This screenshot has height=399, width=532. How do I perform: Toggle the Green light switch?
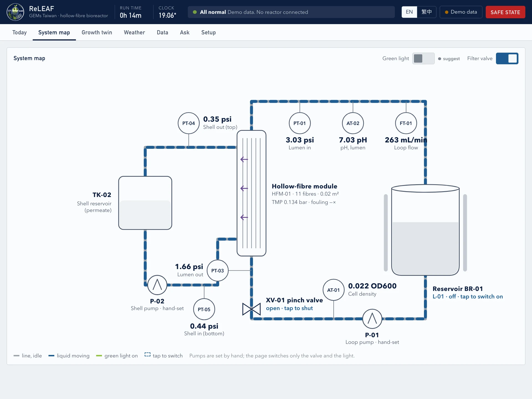coord(423,58)
